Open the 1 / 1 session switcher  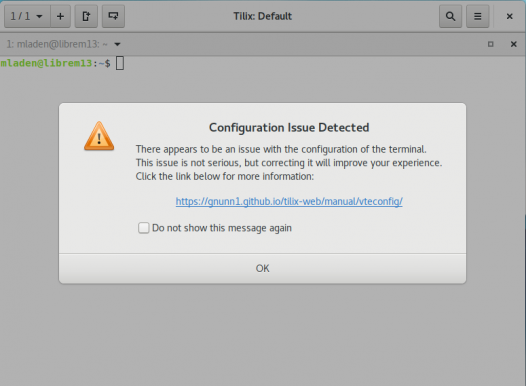(x=27, y=16)
